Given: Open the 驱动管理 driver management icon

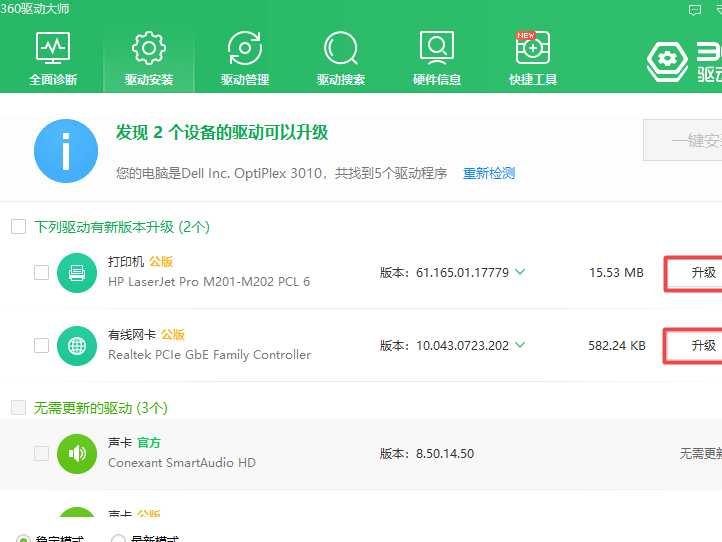Looking at the screenshot, I should click(x=245, y=48).
